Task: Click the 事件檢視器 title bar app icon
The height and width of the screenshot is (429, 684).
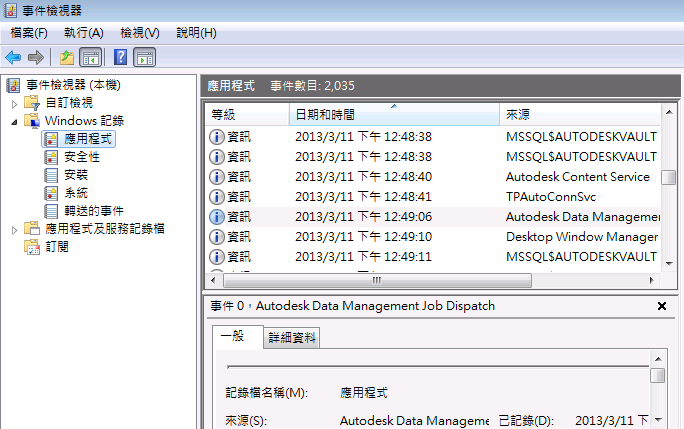Action: (10, 10)
